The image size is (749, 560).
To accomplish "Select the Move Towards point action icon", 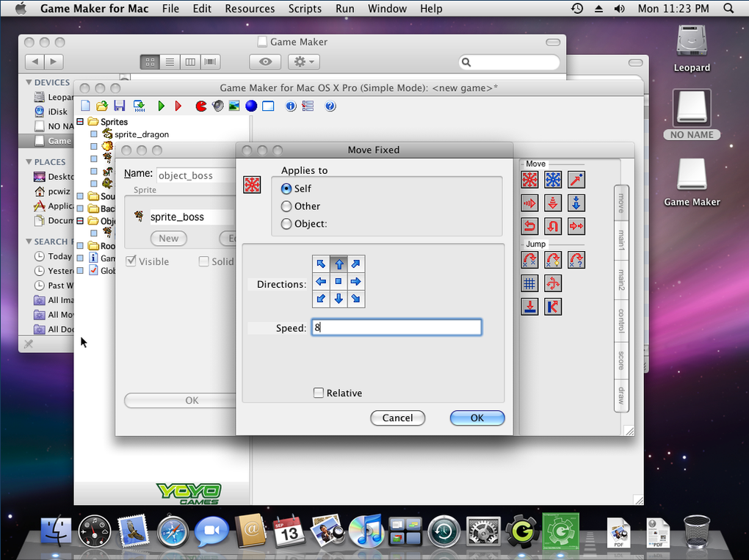I will click(x=576, y=180).
